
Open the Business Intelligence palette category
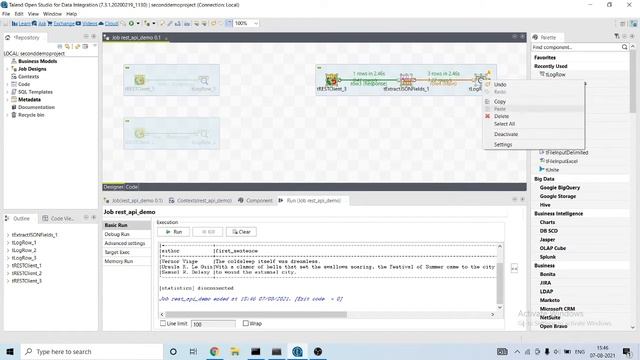click(558, 213)
